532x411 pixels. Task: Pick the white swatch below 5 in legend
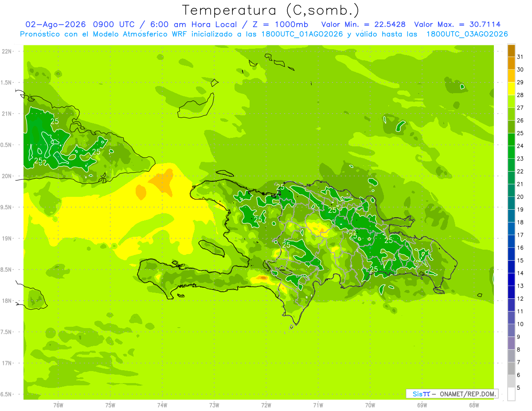pos(512,394)
